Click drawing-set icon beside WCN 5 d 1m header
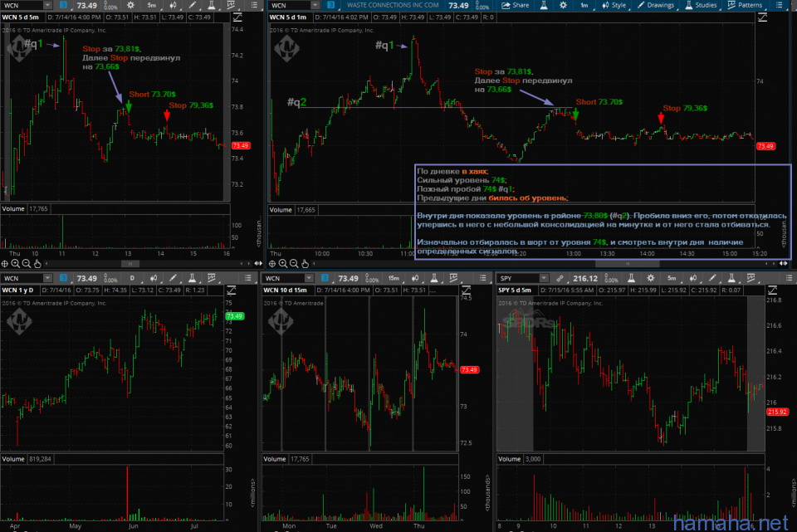 pos(762,17)
